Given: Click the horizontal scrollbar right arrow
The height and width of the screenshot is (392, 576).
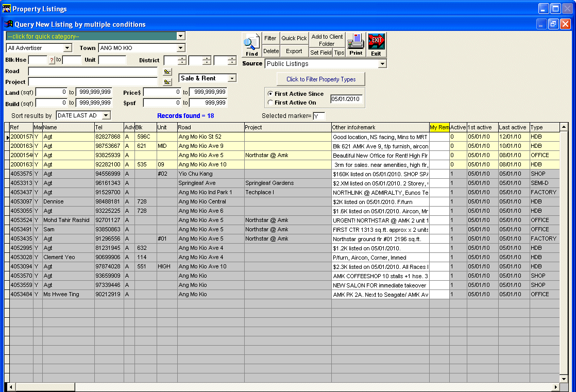Looking at the screenshot, I should click(555, 387).
